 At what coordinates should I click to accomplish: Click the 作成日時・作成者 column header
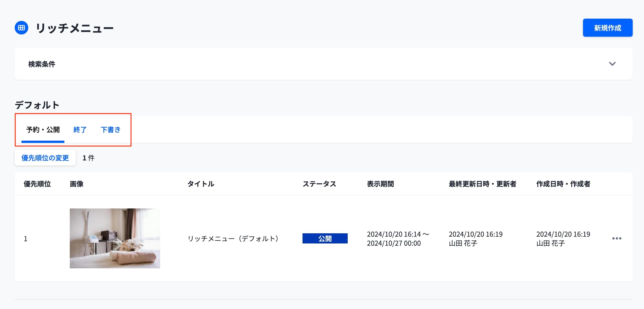[563, 184]
